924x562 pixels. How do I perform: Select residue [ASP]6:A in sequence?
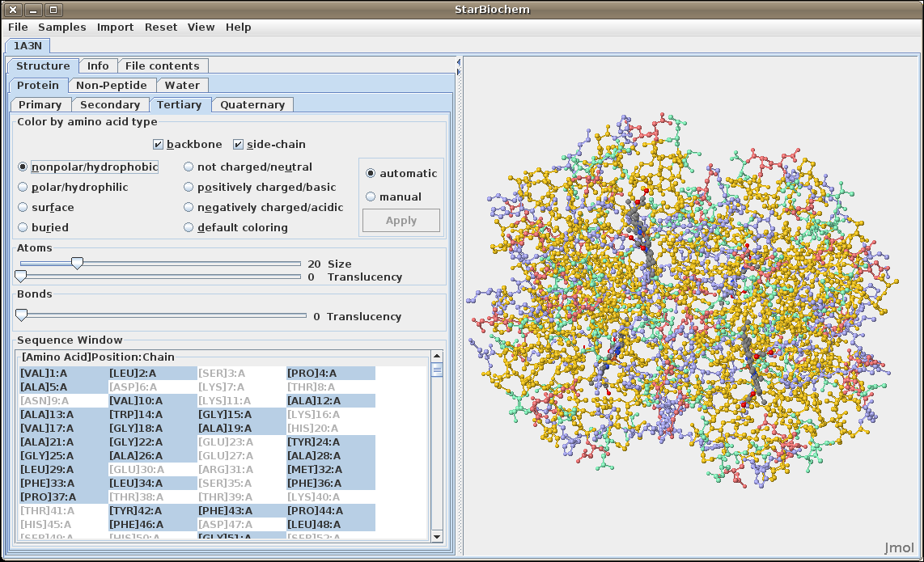(x=153, y=387)
